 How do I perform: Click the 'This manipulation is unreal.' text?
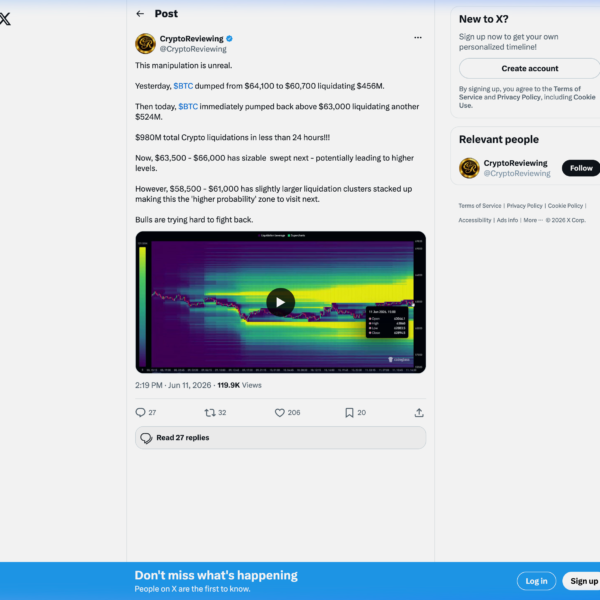(x=184, y=65)
